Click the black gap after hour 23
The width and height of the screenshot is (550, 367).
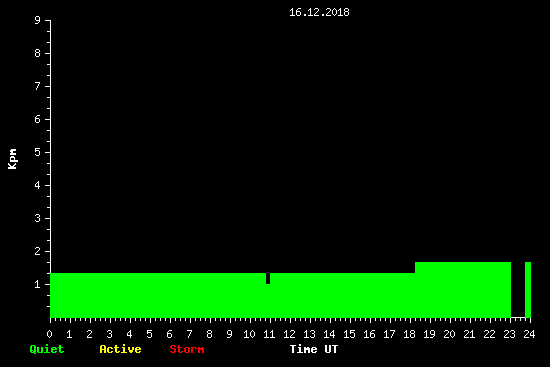click(518, 290)
